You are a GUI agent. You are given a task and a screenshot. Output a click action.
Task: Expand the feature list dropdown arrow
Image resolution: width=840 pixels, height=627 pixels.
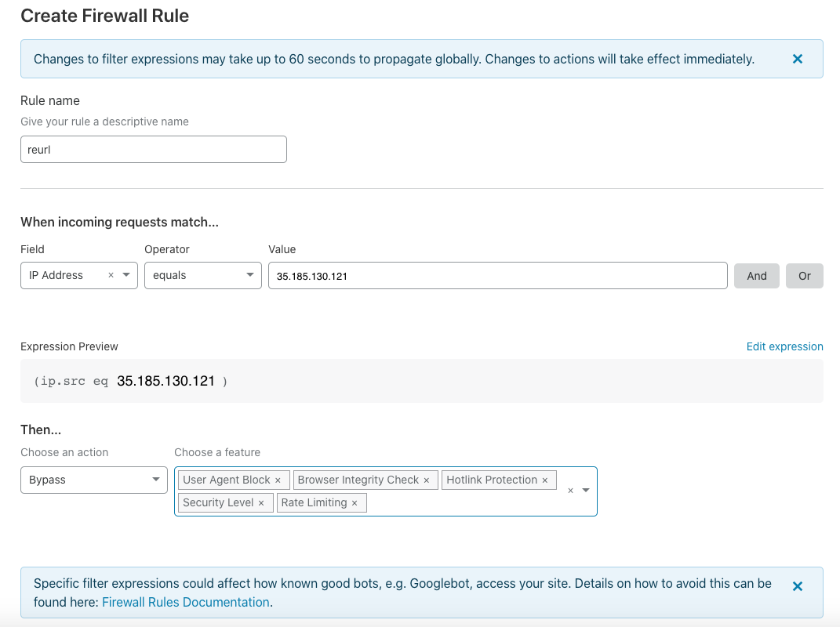[x=586, y=491]
